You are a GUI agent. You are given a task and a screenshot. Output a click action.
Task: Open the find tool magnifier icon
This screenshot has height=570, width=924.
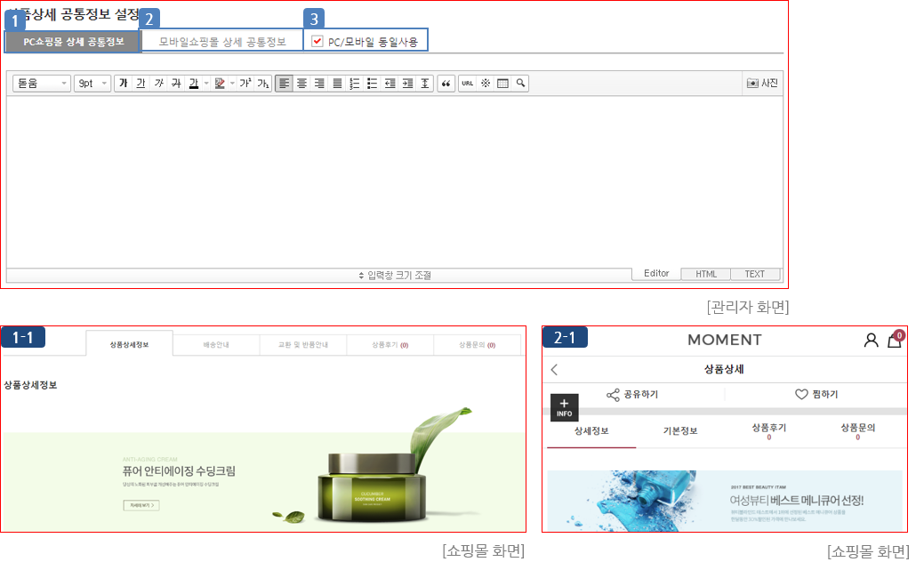[x=520, y=84]
